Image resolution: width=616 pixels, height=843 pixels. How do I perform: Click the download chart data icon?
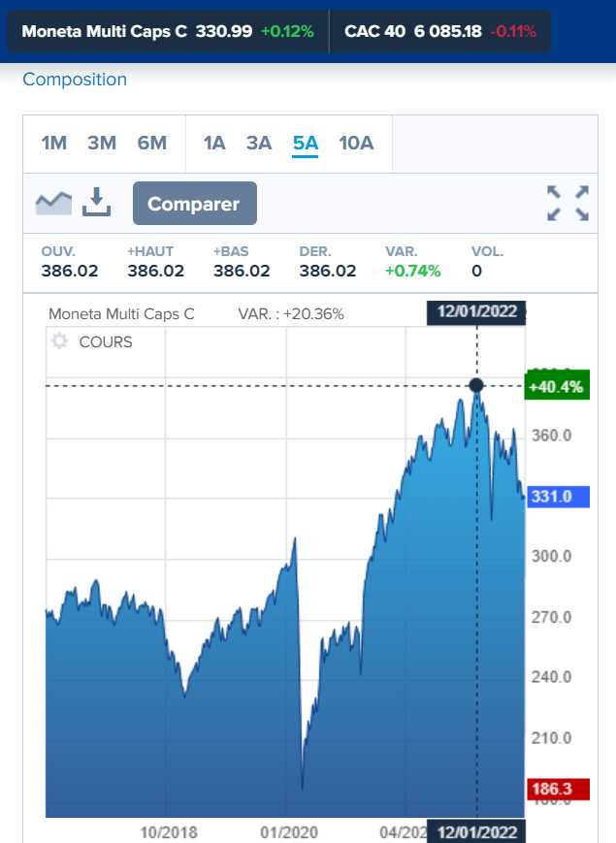pos(97,203)
